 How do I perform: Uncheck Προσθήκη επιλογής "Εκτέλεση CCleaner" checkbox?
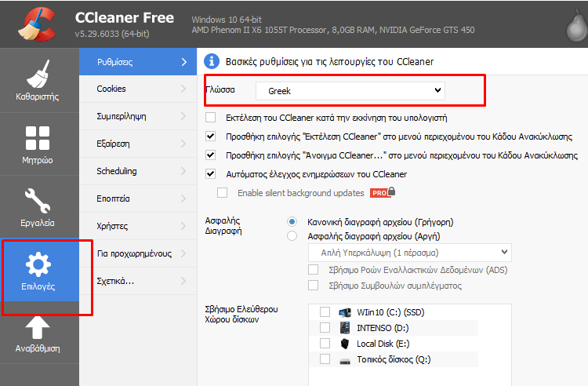coord(211,137)
